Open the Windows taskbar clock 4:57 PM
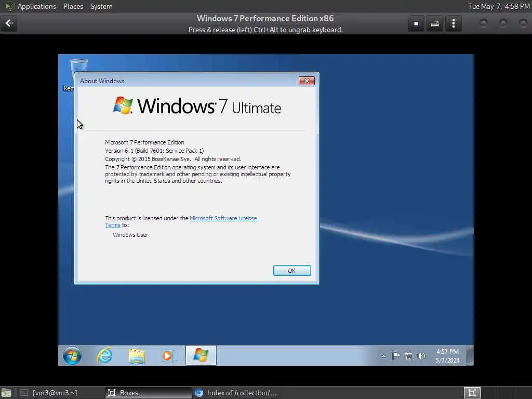Image resolution: width=532 pixels, height=399 pixels. [x=447, y=356]
